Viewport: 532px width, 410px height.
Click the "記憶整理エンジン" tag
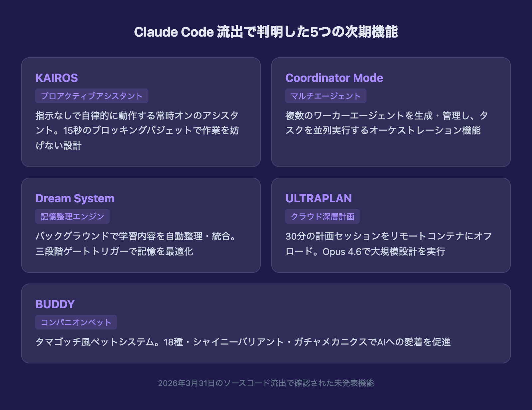pos(72,216)
